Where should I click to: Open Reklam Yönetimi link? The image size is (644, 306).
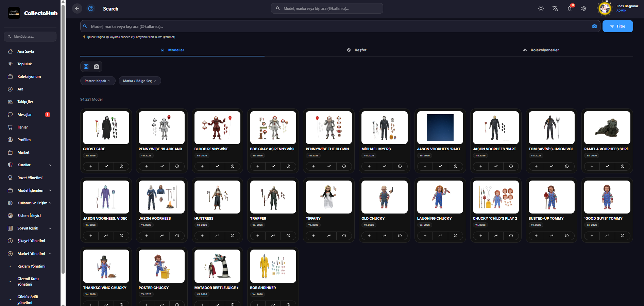click(x=31, y=266)
